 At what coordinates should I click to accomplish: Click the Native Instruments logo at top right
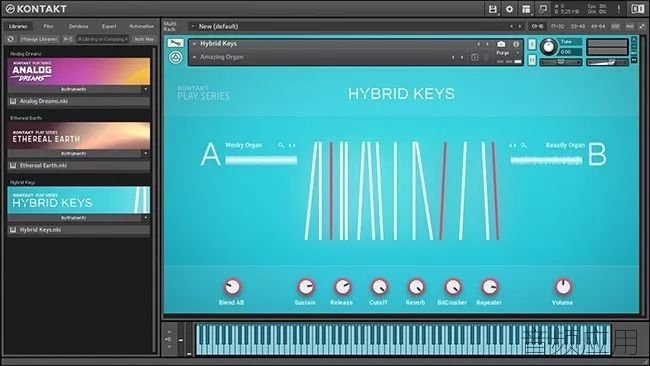tap(638, 9)
